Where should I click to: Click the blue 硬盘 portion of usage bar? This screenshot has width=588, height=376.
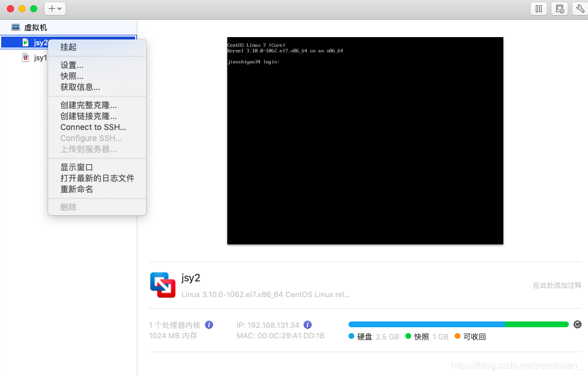pyautogui.click(x=427, y=324)
